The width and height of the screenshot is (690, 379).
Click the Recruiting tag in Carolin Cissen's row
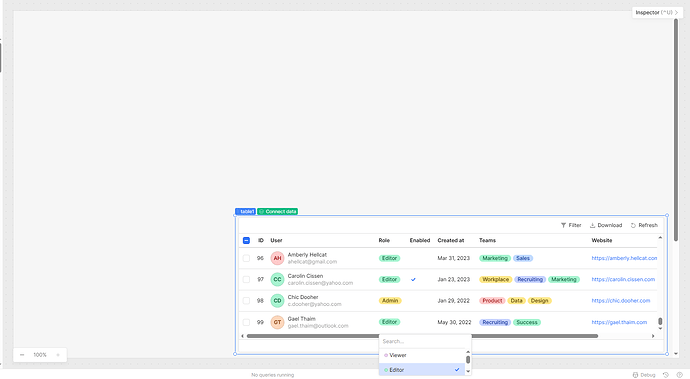pyautogui.click(x=530, y=280)
